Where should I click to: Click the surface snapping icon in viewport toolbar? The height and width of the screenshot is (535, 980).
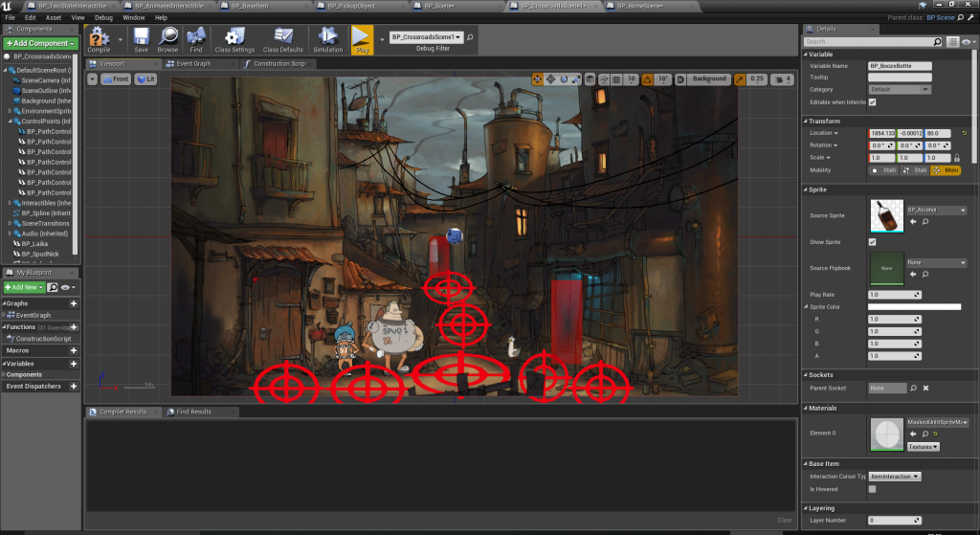[x=604, y=79]
